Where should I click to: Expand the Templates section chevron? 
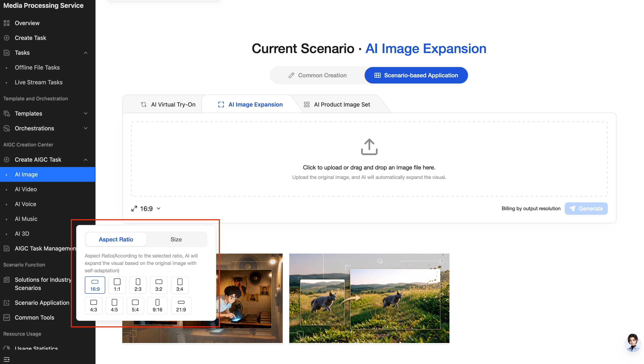pyautogui.click(x=86, y=114)
